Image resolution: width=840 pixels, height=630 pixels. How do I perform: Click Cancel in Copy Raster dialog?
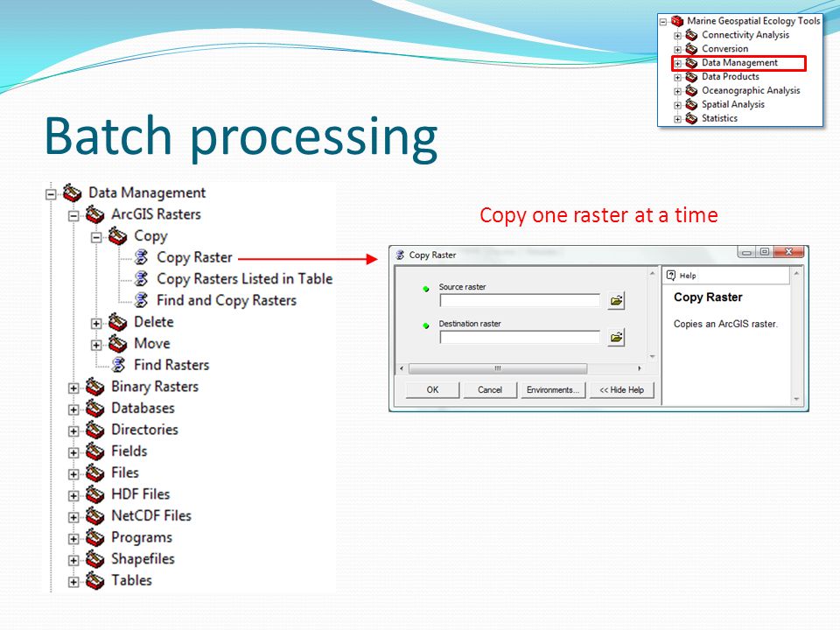(490, 390)
